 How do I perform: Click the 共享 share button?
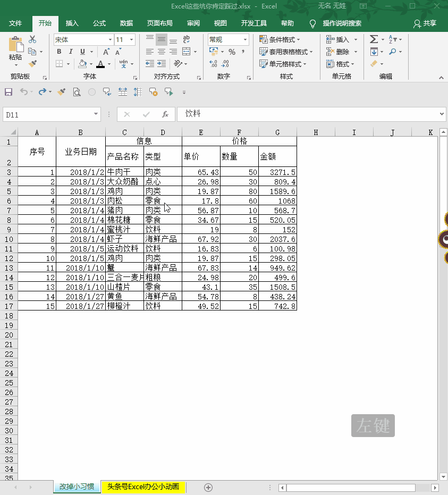pyautogui.click(x=425, y=23)
